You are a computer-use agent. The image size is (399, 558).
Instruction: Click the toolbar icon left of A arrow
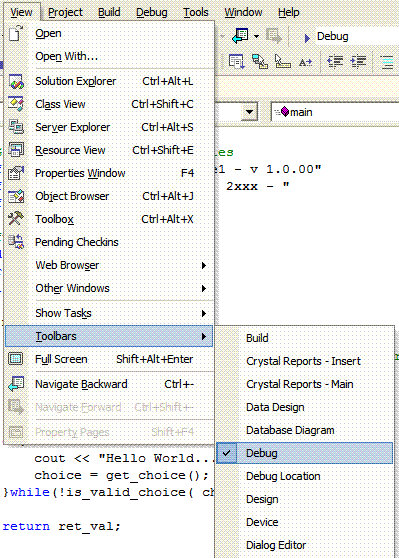tap(283, 62)
